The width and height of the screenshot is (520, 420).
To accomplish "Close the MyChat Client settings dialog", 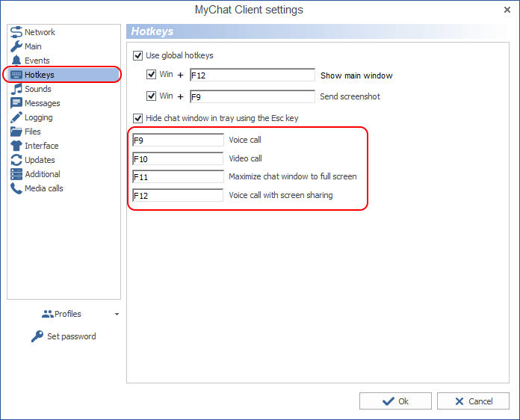I will [507, 10].
